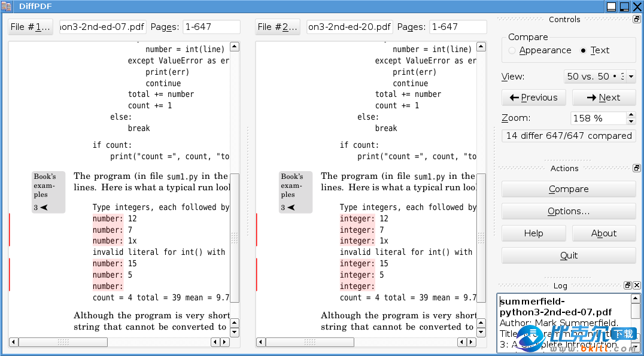Image resolution: width=644 pixels, height=356 pixels.
Task: Click the File #1 pages input field
Action: pos(211,27)
